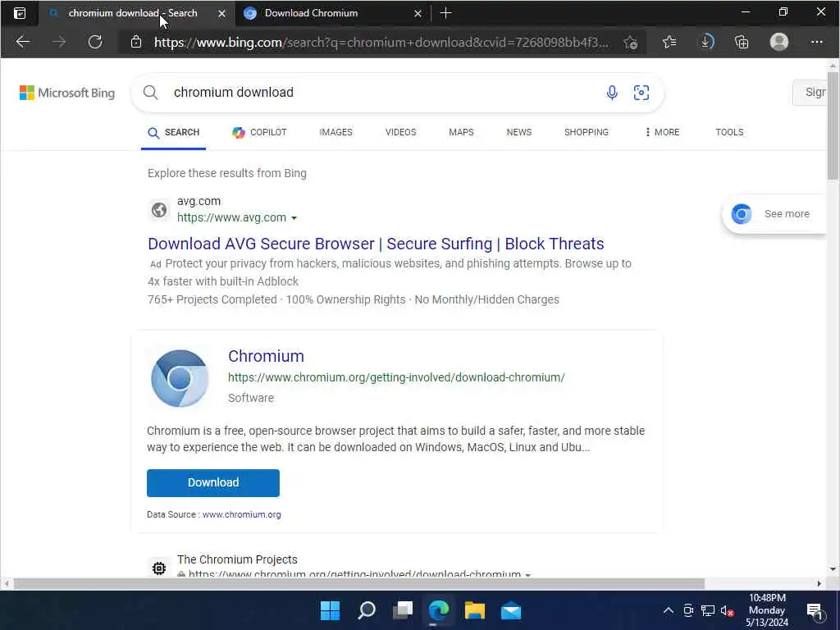Click the browser address bar URL

tap(381, 42)
